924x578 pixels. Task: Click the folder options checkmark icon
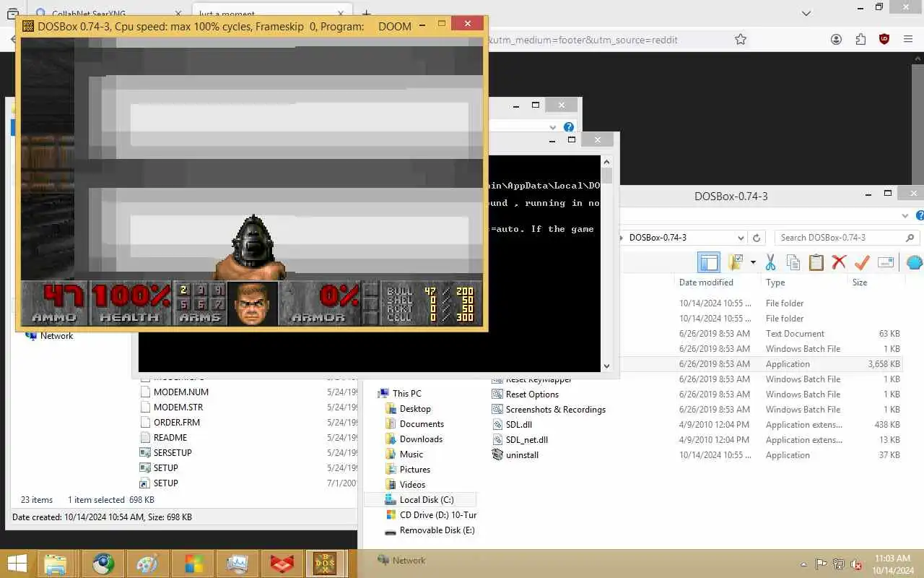point(736,262)
